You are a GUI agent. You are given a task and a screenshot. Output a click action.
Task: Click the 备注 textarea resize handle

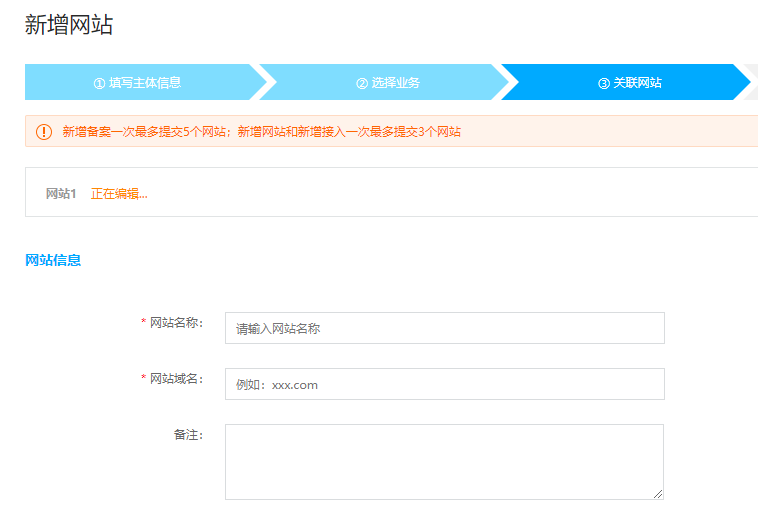(658, 493)
